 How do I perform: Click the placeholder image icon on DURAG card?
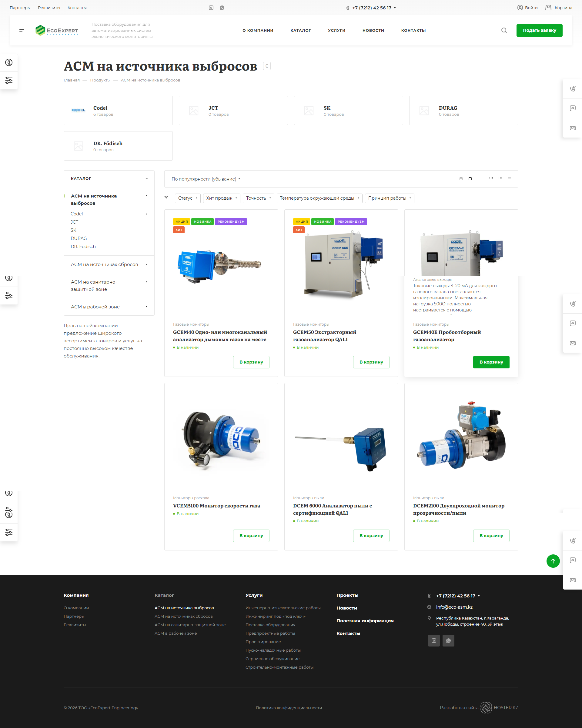click(x=424, y=110)
